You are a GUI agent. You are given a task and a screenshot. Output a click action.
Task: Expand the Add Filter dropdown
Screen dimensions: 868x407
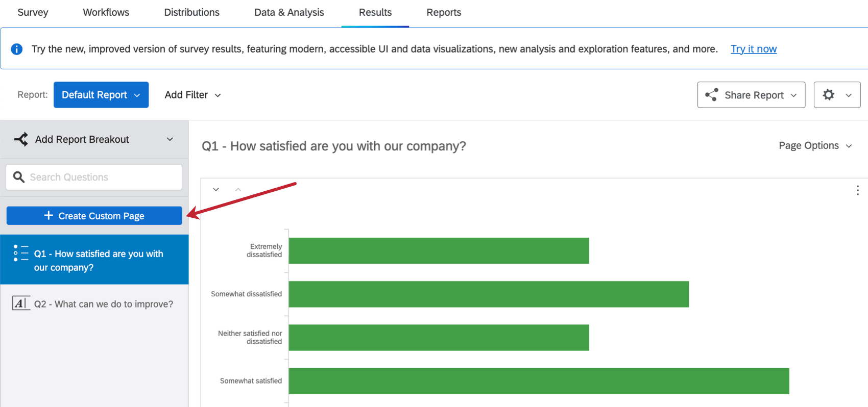(x=192, y=95)
